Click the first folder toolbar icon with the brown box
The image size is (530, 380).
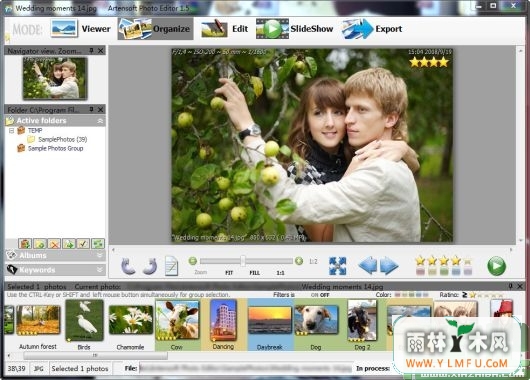point(25,243)
